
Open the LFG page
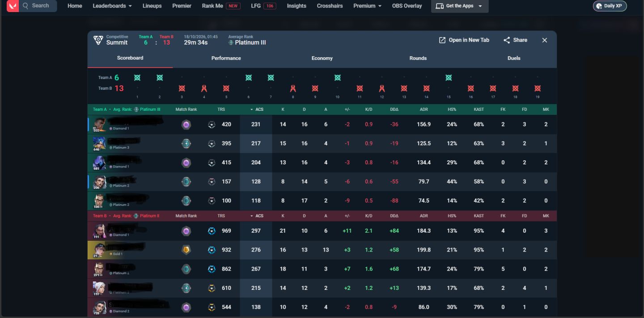coord(263,6)
